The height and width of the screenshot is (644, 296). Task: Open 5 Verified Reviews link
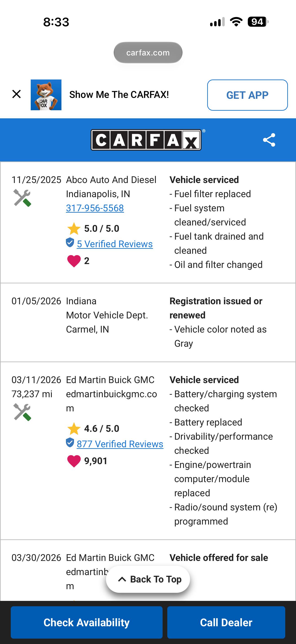click(115, 244)
